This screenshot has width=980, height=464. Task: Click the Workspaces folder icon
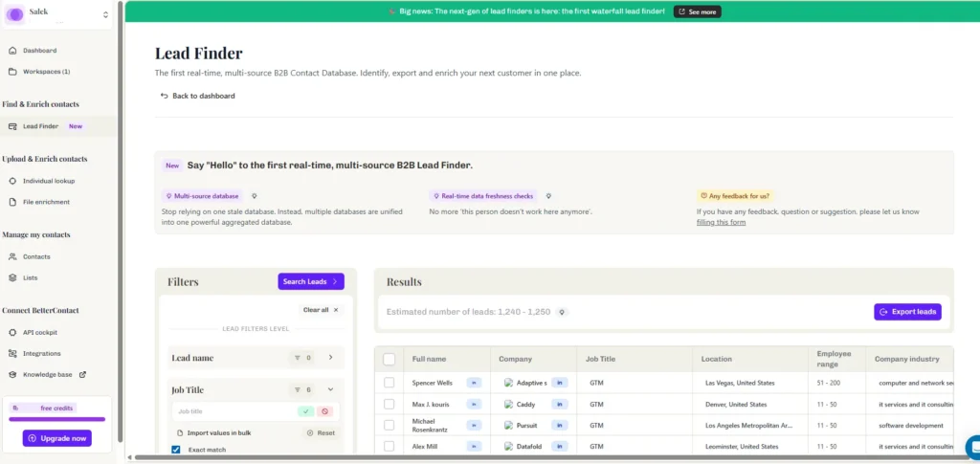(x=12, y=71)
